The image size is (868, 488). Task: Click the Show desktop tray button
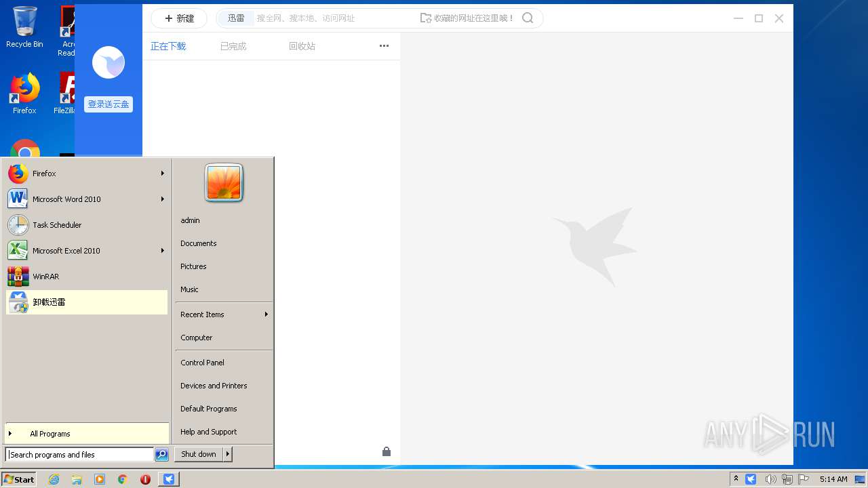(x=860, y=479)
